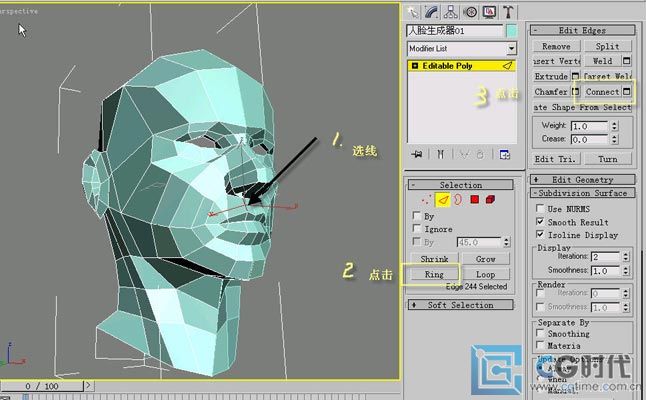Open the Hierarchy panel tab
The height and width of the screenshot is (400, 646).
pyautogui.click(x=452, y=12)
